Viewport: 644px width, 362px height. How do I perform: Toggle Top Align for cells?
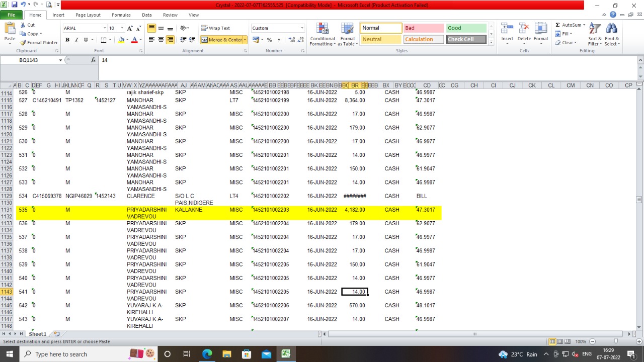[x=151, y=28]
